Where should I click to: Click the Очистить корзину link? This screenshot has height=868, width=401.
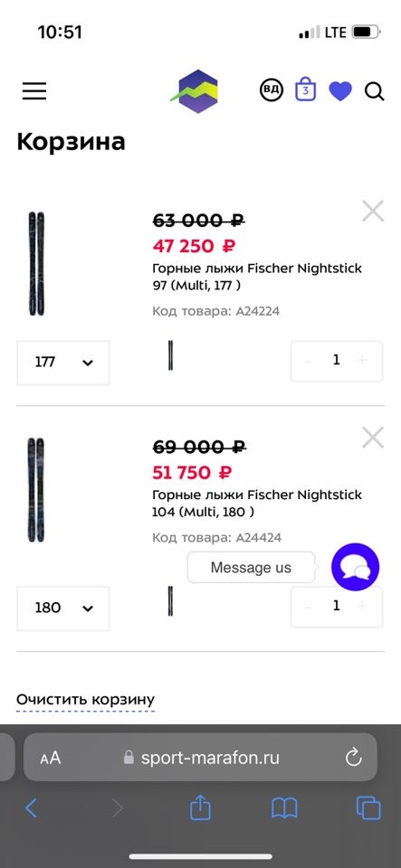pos(85,700)
